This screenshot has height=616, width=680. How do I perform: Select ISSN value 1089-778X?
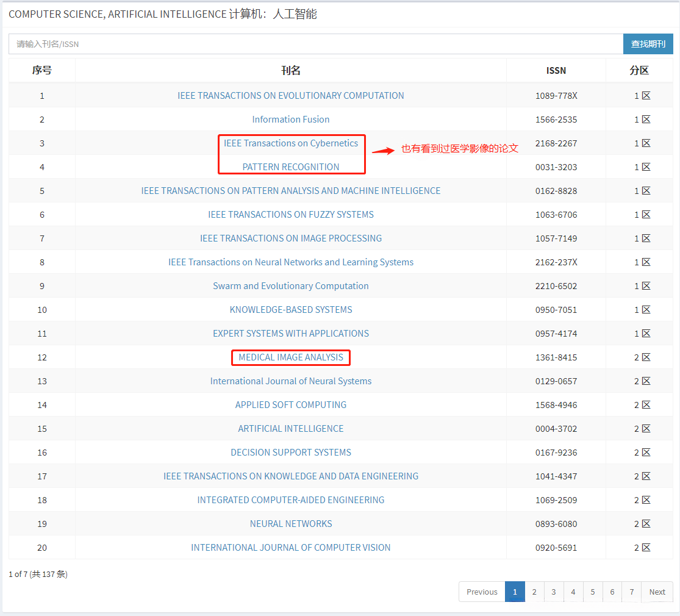pyautogui.click(x=556, y=95)
